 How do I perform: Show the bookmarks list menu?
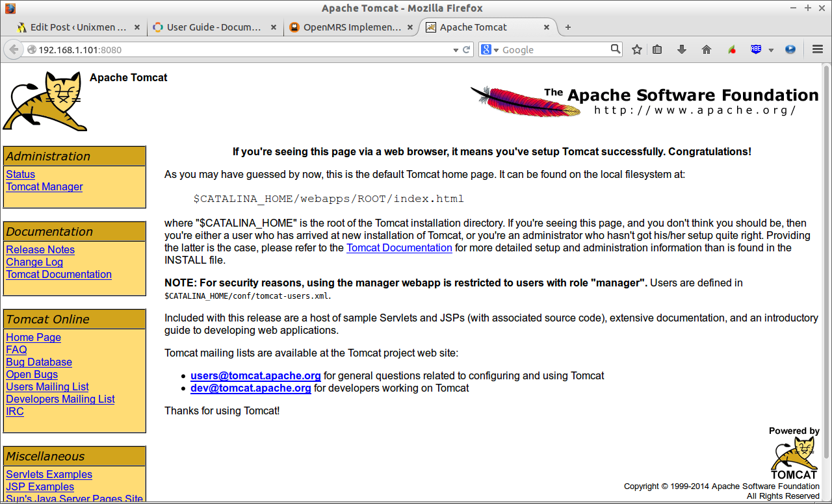click(x=657, y=49)
